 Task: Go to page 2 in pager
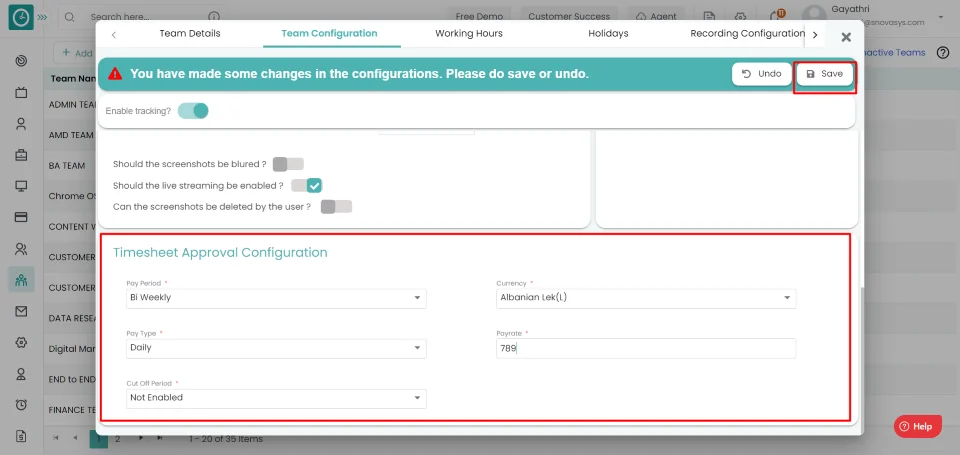(118, 438)
